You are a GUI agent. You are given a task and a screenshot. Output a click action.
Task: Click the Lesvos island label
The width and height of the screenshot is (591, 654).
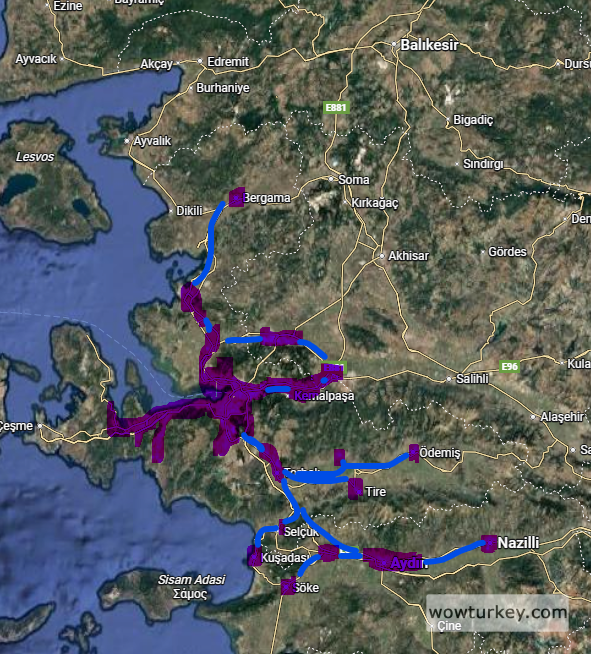(x=35, y=157)
